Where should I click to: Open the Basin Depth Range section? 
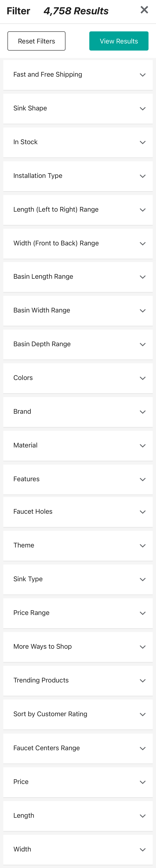tap(78, 344)
